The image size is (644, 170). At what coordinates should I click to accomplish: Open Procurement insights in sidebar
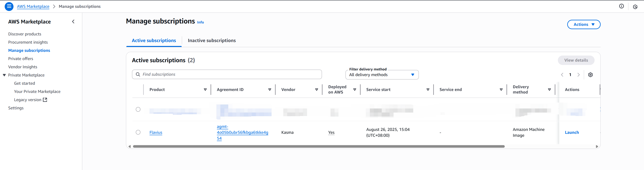pyautogui.click(x=28, y=42)
